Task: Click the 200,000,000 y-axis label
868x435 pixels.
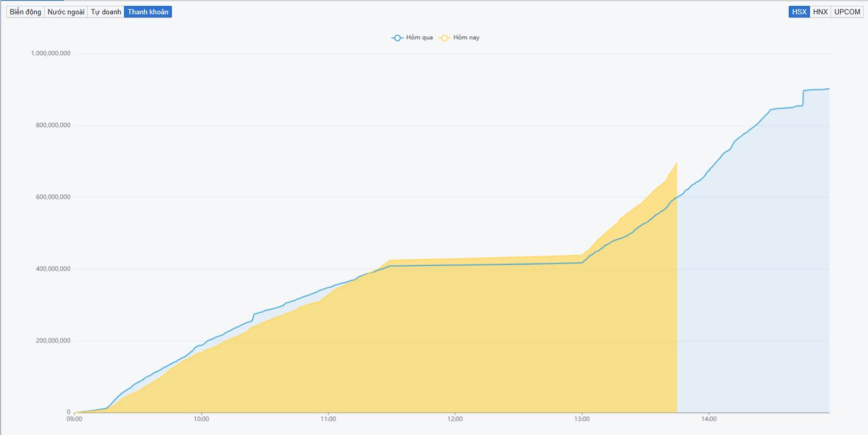Action: pyautogui.click(x=53, y=341)
